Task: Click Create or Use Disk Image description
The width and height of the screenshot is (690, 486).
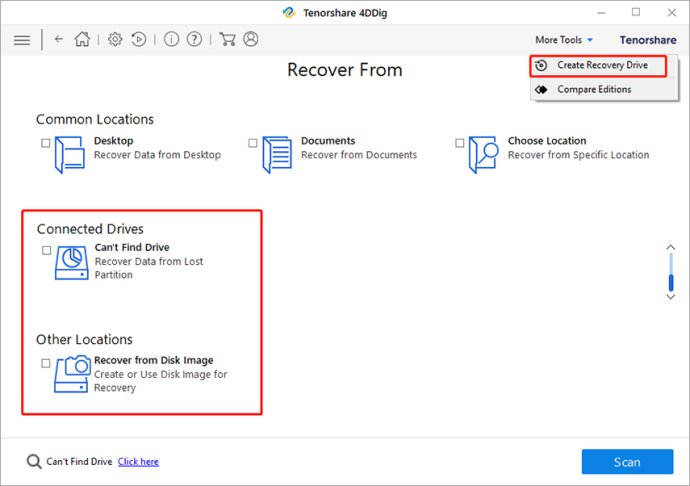Action: 161,381
